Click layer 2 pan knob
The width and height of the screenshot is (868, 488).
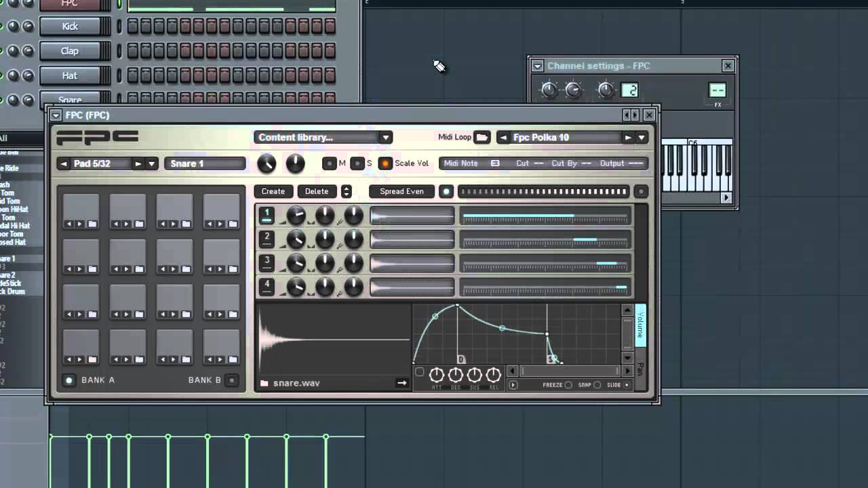[x=325, y=239]
